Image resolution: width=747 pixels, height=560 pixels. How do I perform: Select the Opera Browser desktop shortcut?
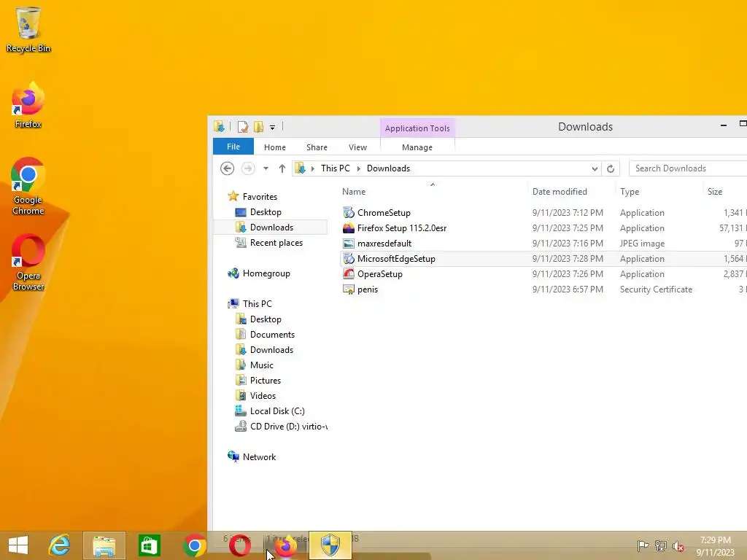pos(28,262)
